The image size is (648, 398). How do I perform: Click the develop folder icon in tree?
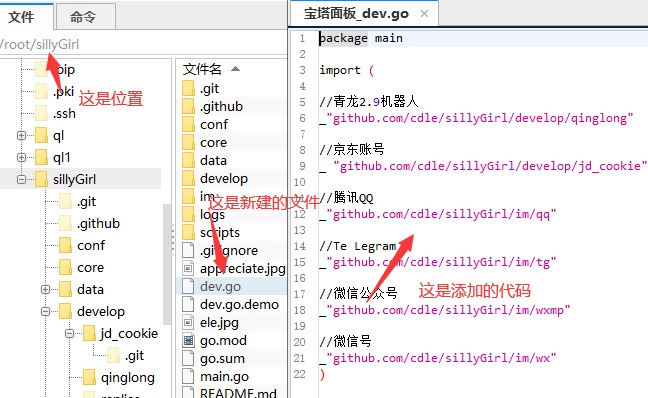[65, 311]
